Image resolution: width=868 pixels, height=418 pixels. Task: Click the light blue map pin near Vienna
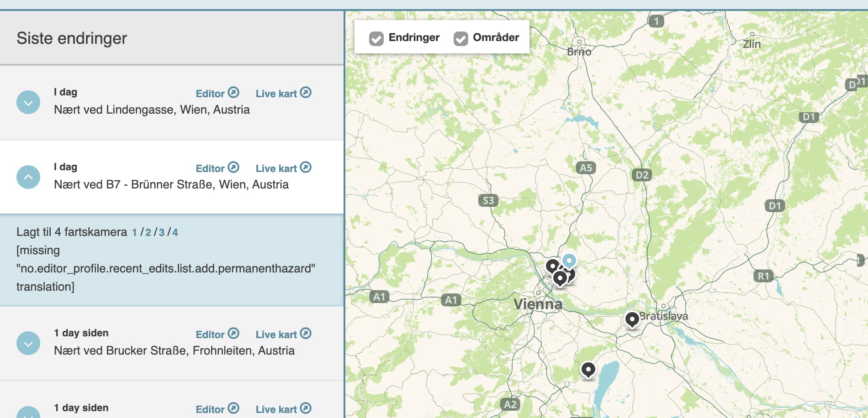pos(569,261)
